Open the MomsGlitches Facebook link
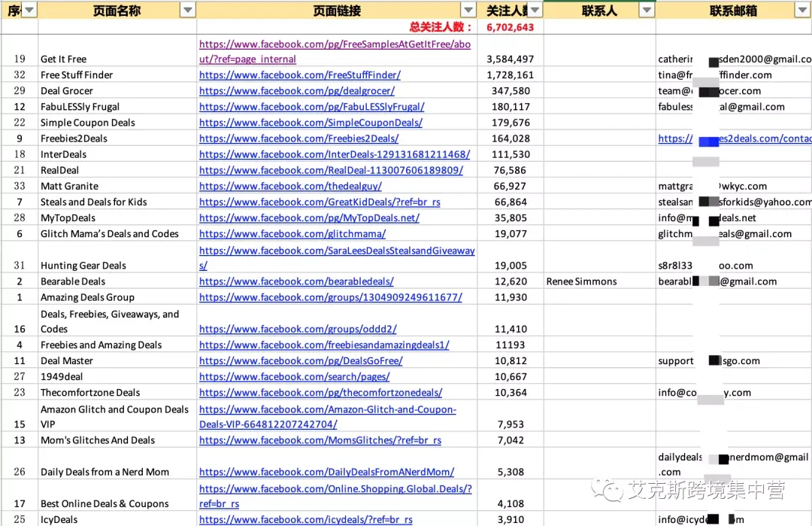Image resolution: width=812 pixels, height=526 pixels. [x=320, y=440]
